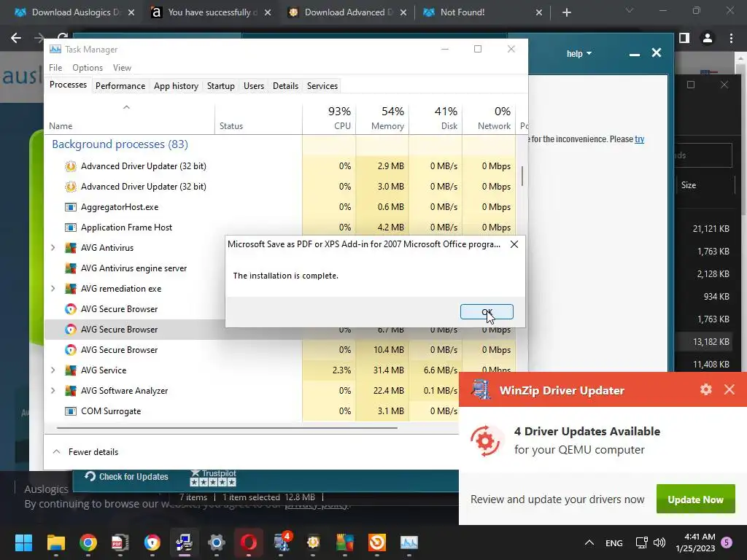The image size is (747, 560).
Task: Expand the AVG Antivirus process group
Action: 53,248
